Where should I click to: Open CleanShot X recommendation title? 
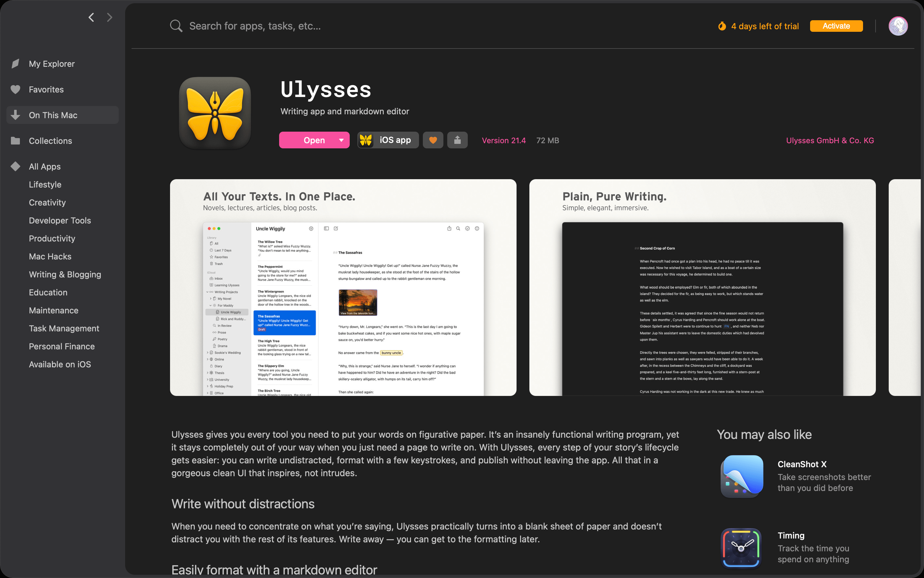click(802, 464)
